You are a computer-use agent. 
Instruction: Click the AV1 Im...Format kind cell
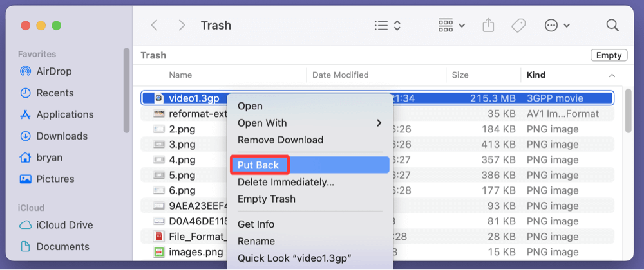(563, 114)
